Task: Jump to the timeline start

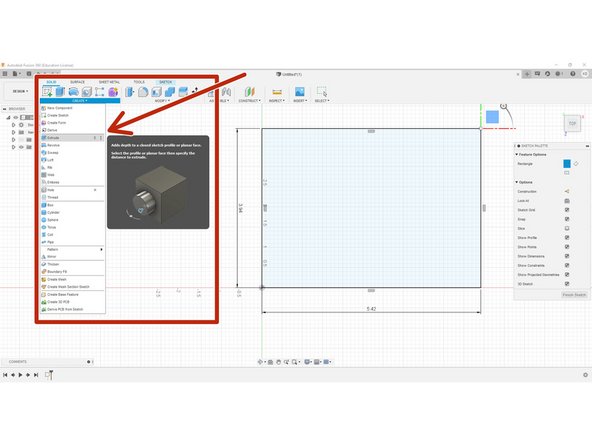Action: [x=5, y=375]
